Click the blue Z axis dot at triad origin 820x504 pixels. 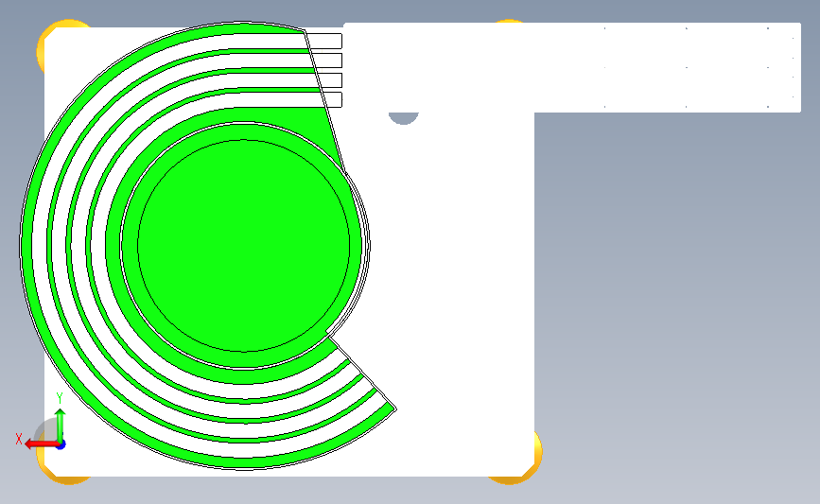coord(61,445)
